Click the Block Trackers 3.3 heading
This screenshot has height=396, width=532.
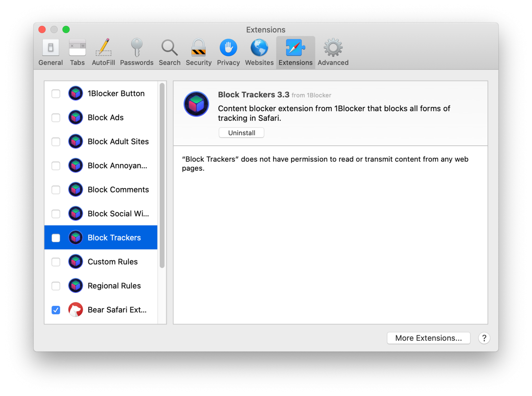pyautogui.click(x=253, y=95)
